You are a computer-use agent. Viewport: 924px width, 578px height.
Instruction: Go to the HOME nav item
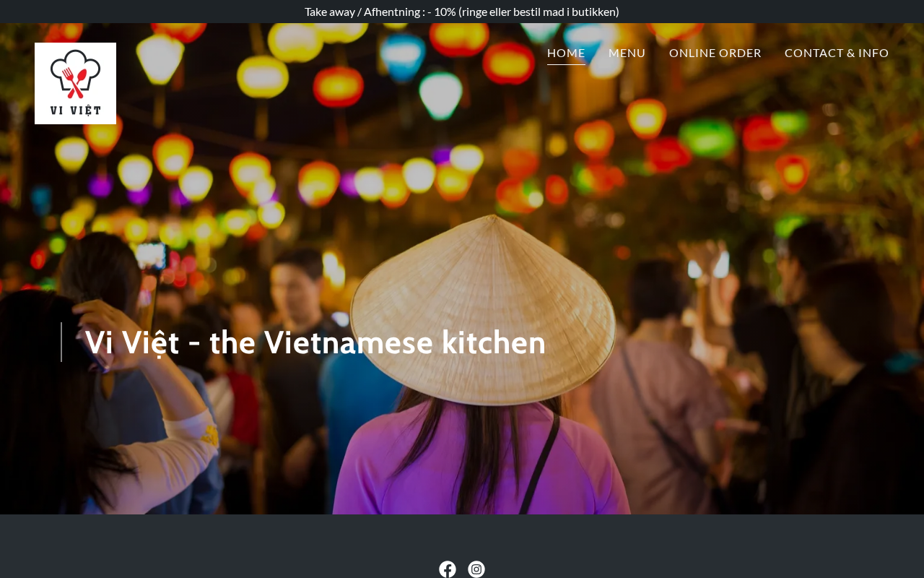pos(566,53)
